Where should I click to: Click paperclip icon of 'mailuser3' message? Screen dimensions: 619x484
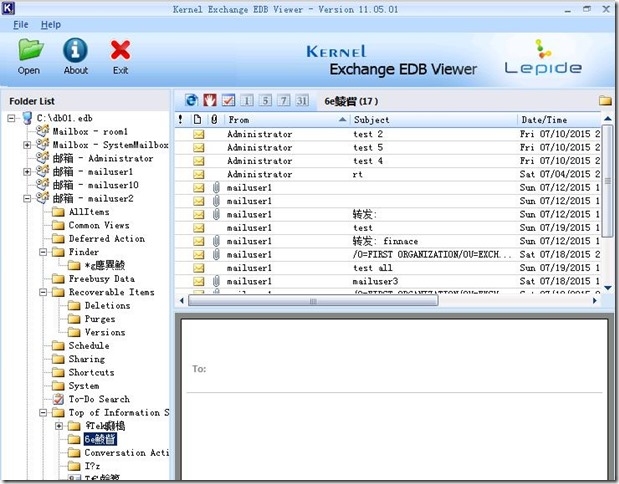(x=216, y=281)
